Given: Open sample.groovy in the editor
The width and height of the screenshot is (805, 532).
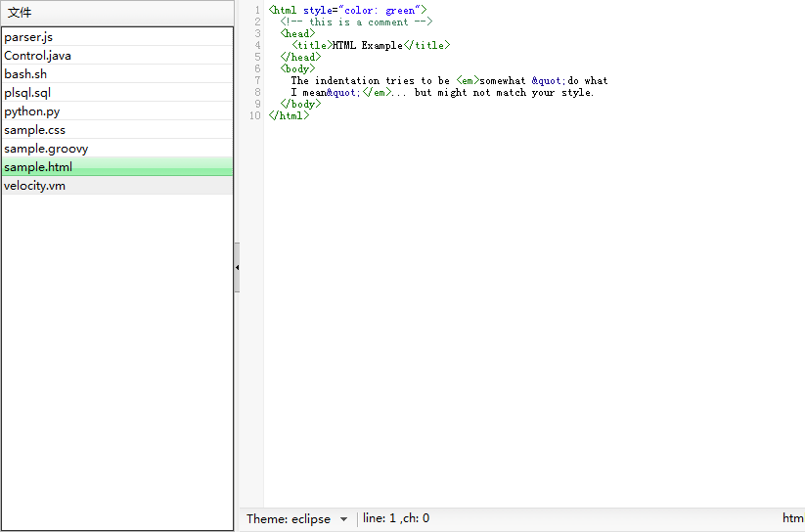Looking at the screenshot, I should (x=45, y=149).
